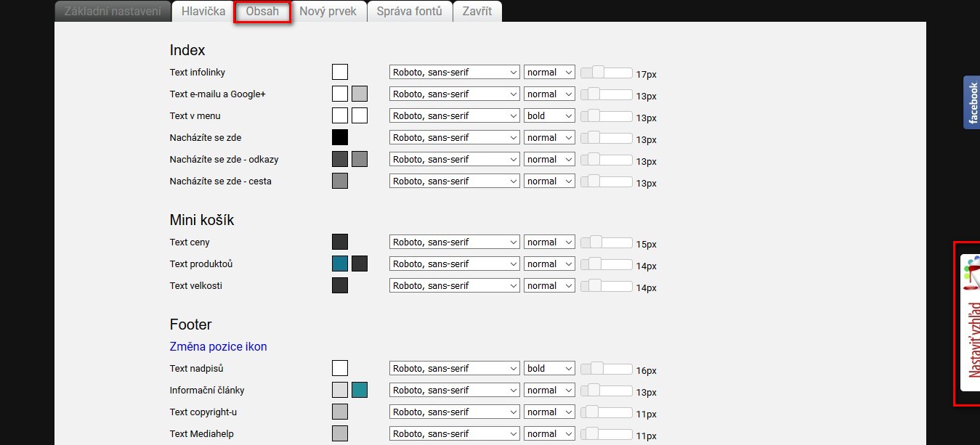Screen dimensions: 980x445
Task: Select the Nový prvek tab
Action: (x=328, y=12)
